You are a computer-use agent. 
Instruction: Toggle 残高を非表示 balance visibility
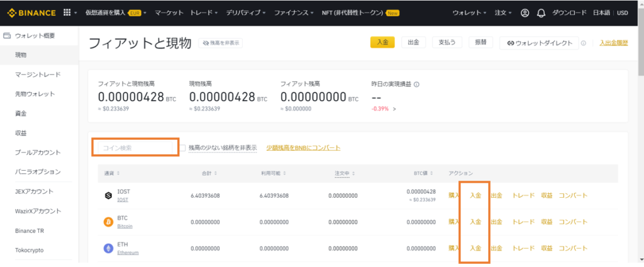pos(221,43)
